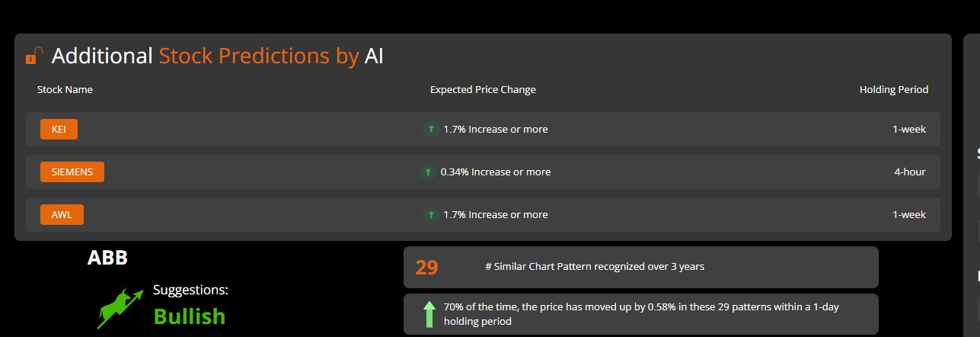
Task: Click the orange unlock padlock icon
Action: point(34,56)
